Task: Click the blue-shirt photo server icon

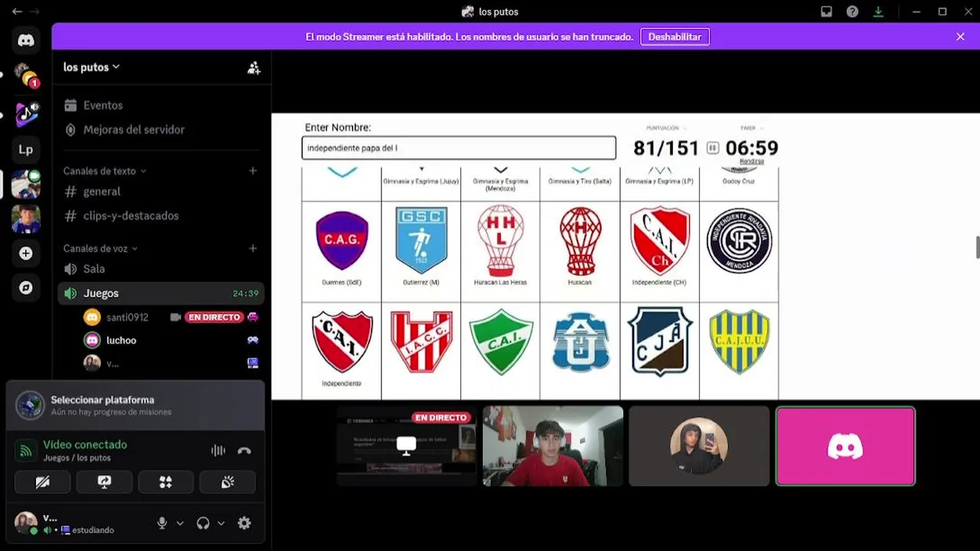Action: [x=26, y=219]
